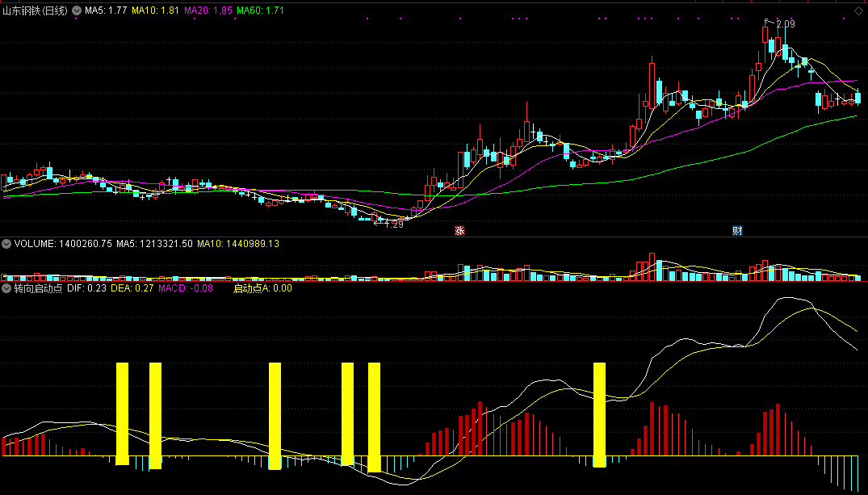The width and height of the screenshot is (868, 495).
Task: Click the MA5: 1.77 price label
Action: coord(106,10)
